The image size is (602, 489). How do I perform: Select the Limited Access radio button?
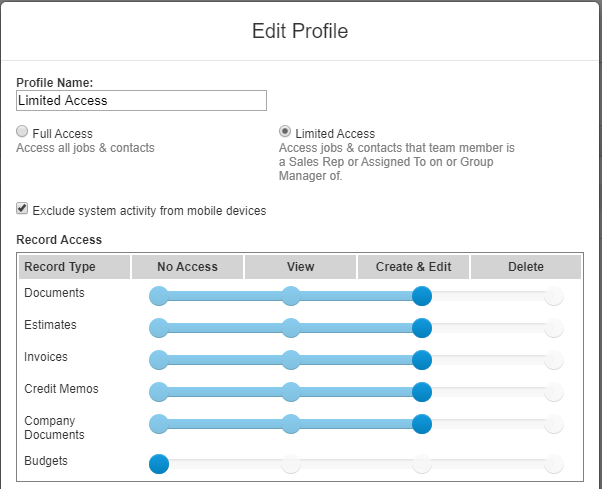[x=285, y=132]
